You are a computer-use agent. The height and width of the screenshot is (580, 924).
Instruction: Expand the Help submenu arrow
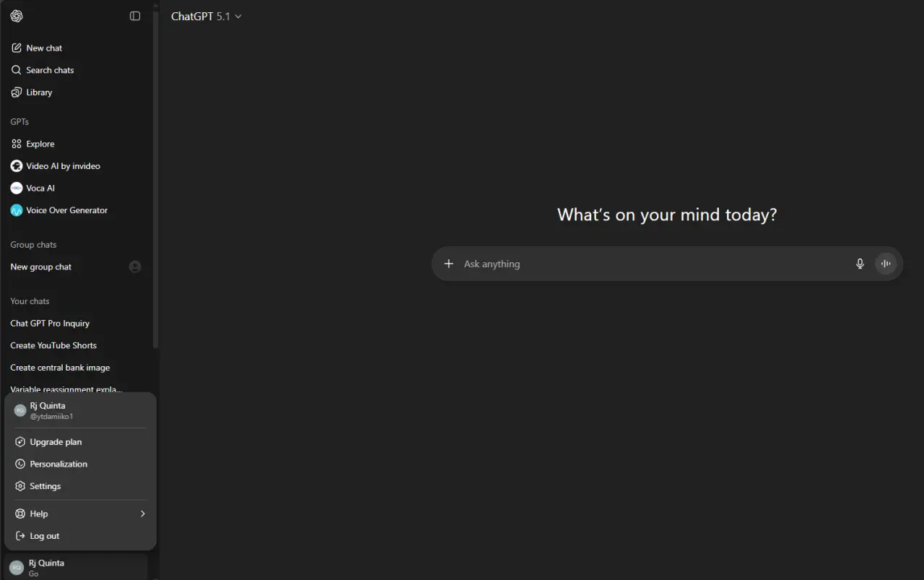142,514
